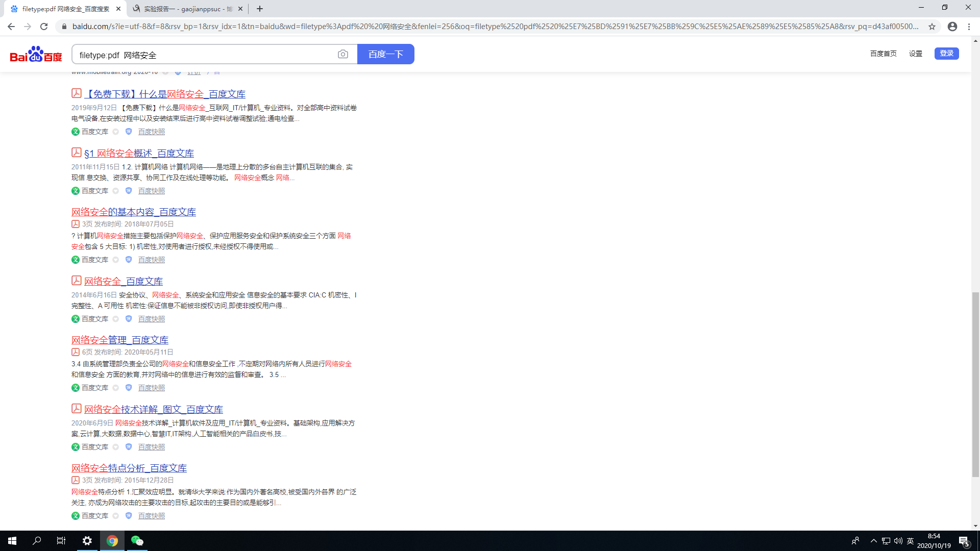Click the camera image search icon
This screenshot has height=551, width=980.
pyautogui.click(x=343, y=54)
